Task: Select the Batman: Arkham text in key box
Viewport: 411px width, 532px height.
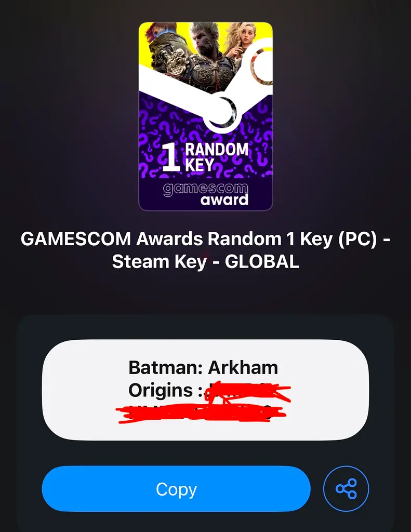Action: (203, 367)
